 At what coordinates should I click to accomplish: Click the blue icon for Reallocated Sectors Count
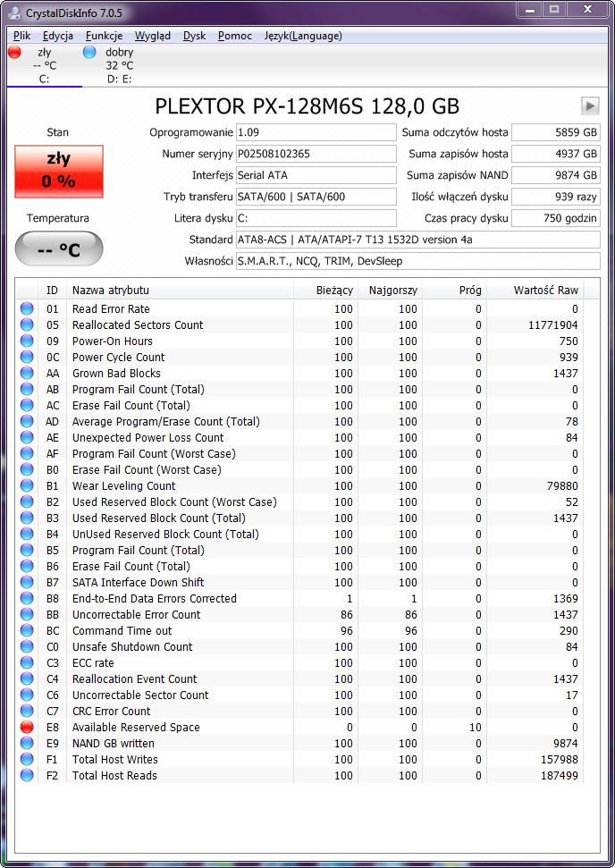[27, 325]
